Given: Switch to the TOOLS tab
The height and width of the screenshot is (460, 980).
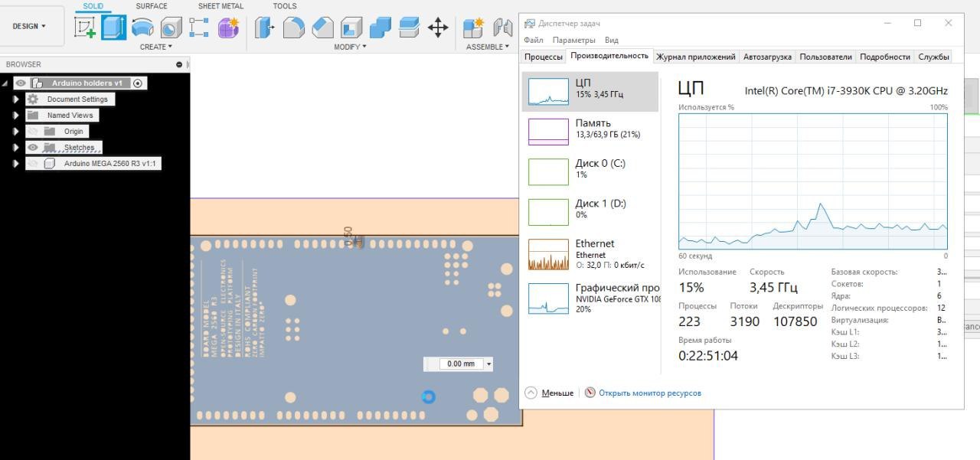Looking at the screenshot, I should [x=285, y=6].
